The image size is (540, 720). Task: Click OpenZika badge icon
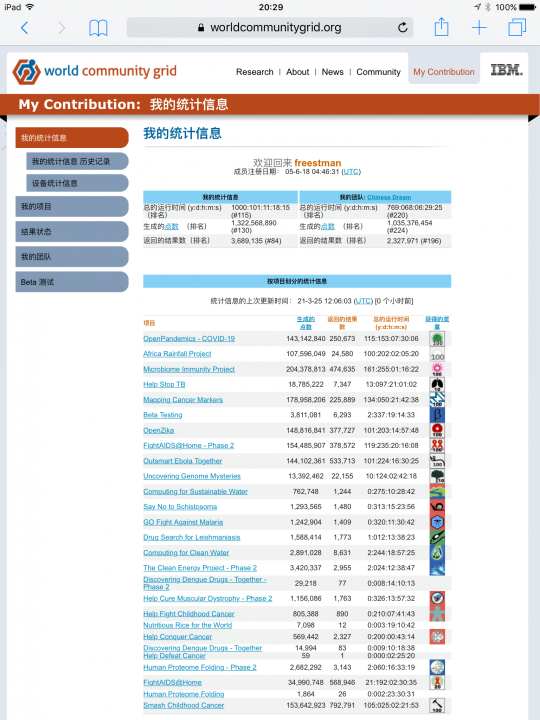(437, 430)
